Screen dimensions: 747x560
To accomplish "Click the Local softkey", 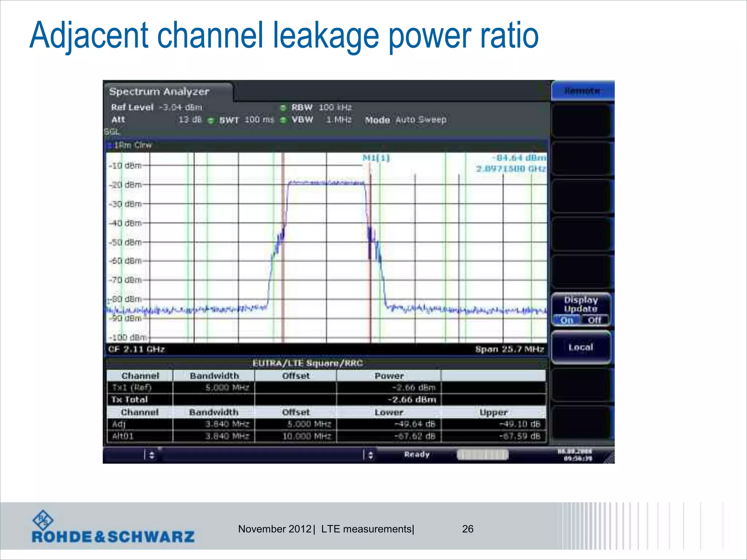I will pos(581,347).
